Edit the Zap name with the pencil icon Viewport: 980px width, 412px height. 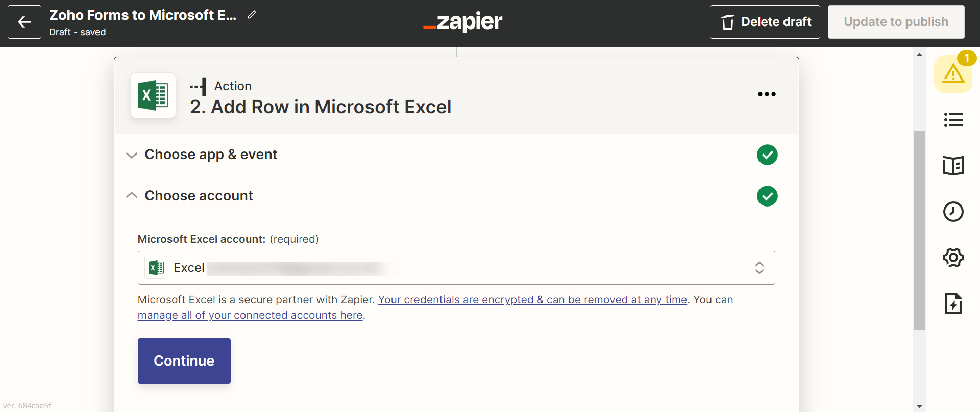[252, 15]
